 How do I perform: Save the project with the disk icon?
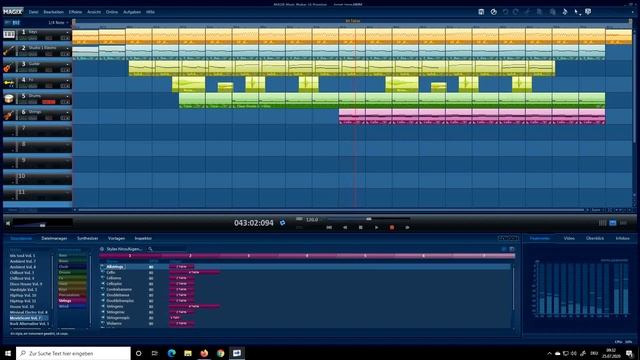tap(481, 12)
